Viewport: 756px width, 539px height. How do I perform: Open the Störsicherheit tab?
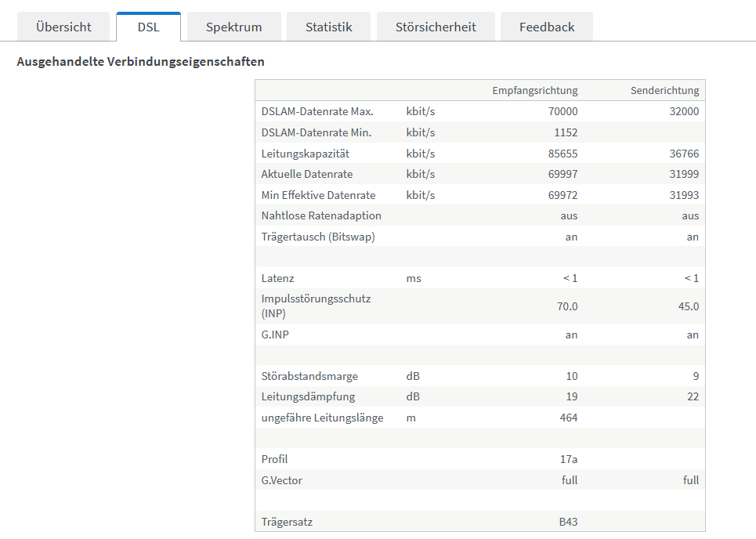[436, 27]
